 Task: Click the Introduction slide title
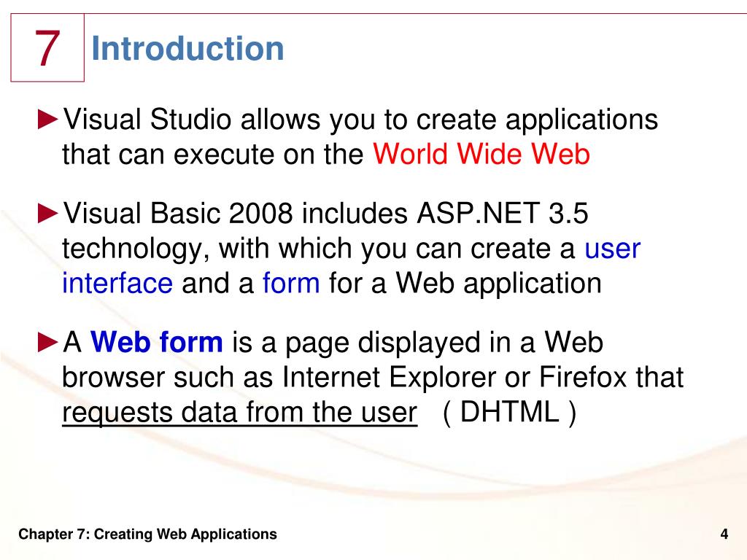(187, 49)
